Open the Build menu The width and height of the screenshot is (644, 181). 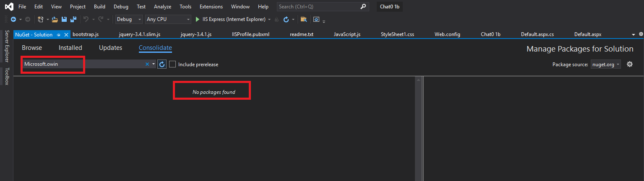100,7
